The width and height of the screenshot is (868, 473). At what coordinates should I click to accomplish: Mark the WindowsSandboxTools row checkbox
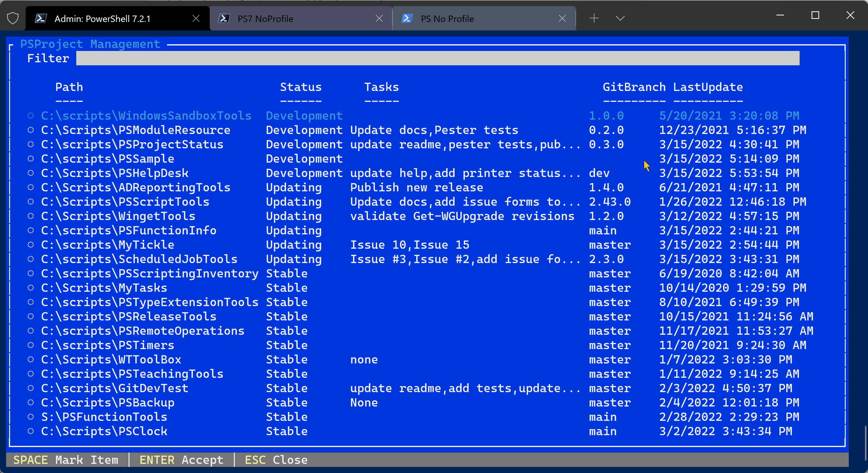[31, 116]
